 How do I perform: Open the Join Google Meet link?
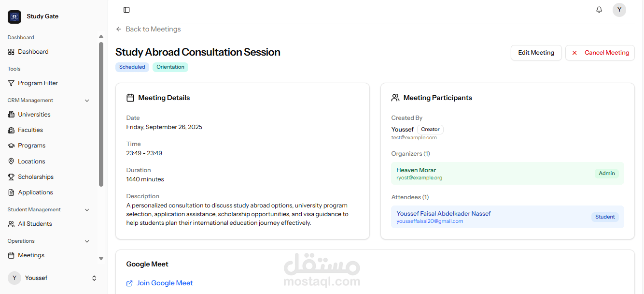click(x=164, y=283)
